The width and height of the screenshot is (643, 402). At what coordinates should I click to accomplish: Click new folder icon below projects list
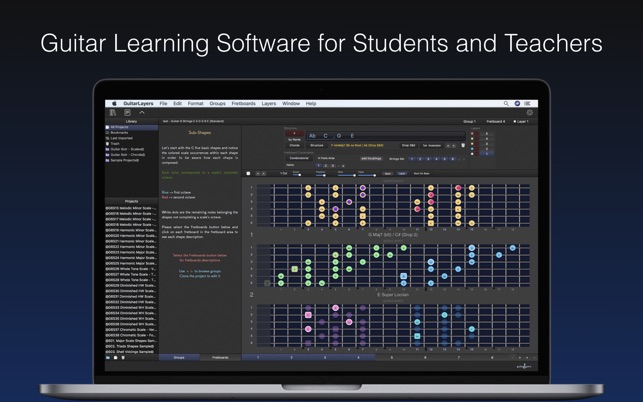click(x=108, y=358)
